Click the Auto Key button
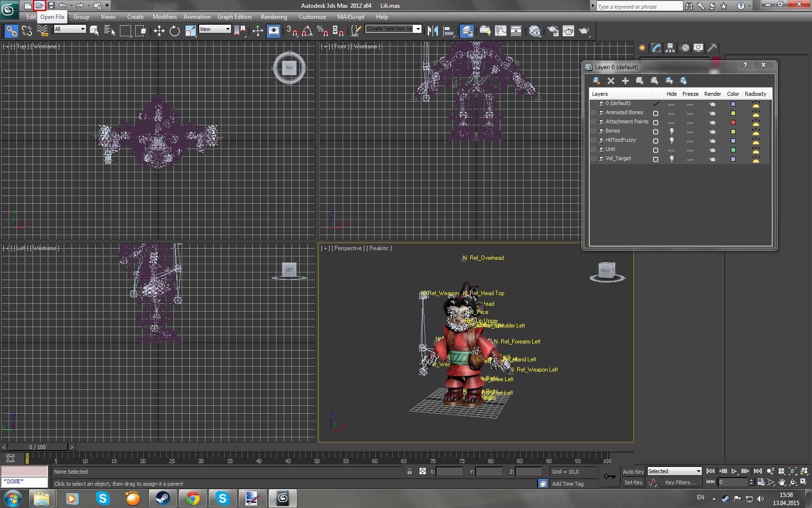The image size is (812, 508). 633,472
